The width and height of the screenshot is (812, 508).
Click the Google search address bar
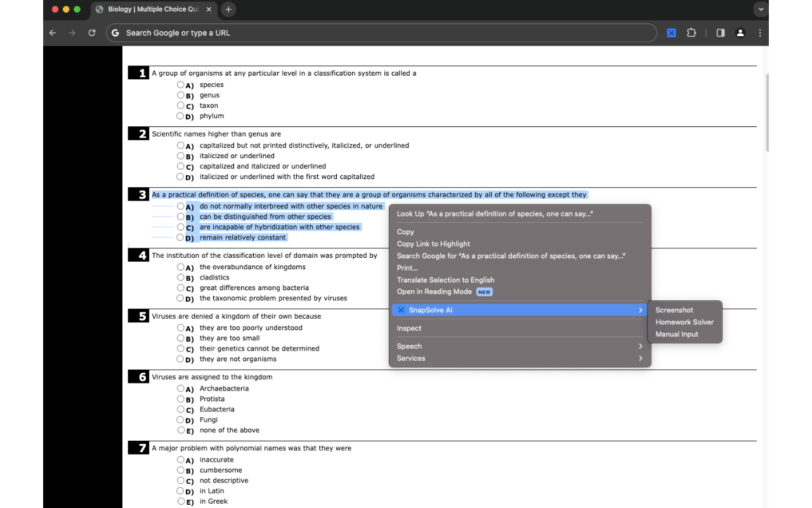coord(381,32)
